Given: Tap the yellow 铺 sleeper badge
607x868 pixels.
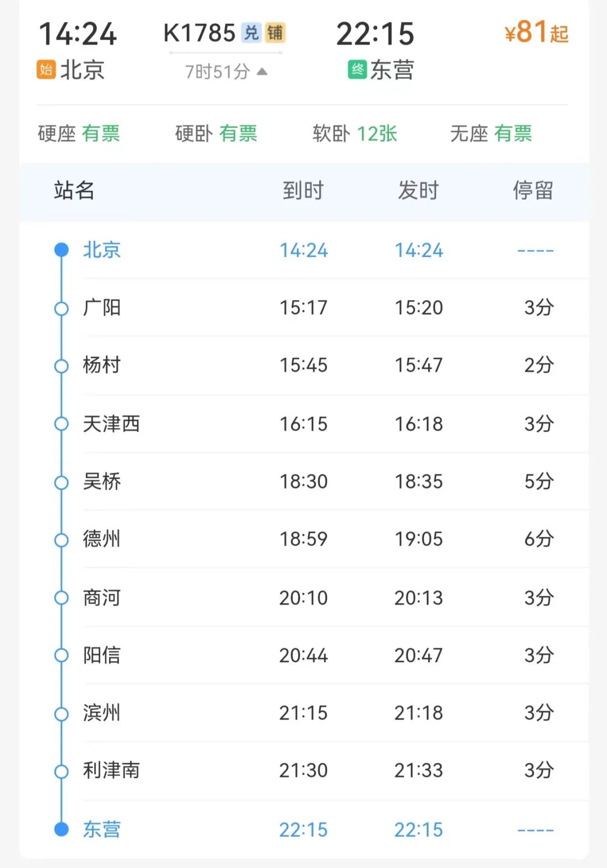Looking at the screenshot, I should [x=275, y=33].
